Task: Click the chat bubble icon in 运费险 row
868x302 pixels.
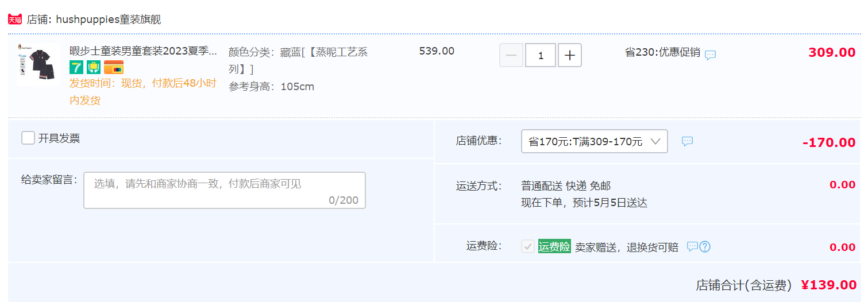Action: tap(692, 246)
